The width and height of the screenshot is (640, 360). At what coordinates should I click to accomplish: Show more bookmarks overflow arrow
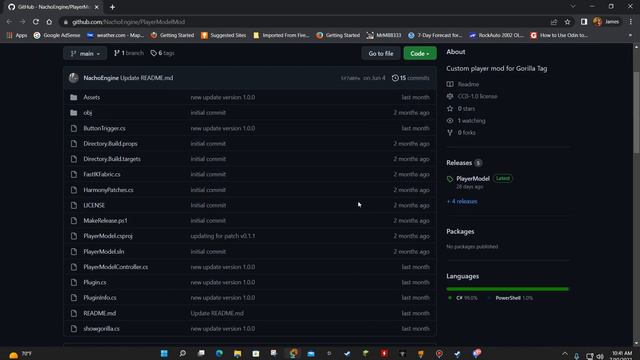[x=631, y=36]
